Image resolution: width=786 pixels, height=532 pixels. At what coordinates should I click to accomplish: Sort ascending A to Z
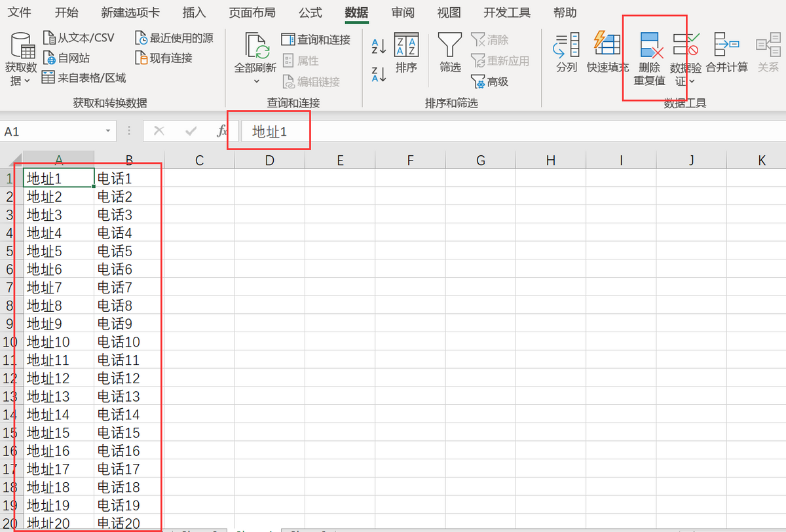coord(379,46)
